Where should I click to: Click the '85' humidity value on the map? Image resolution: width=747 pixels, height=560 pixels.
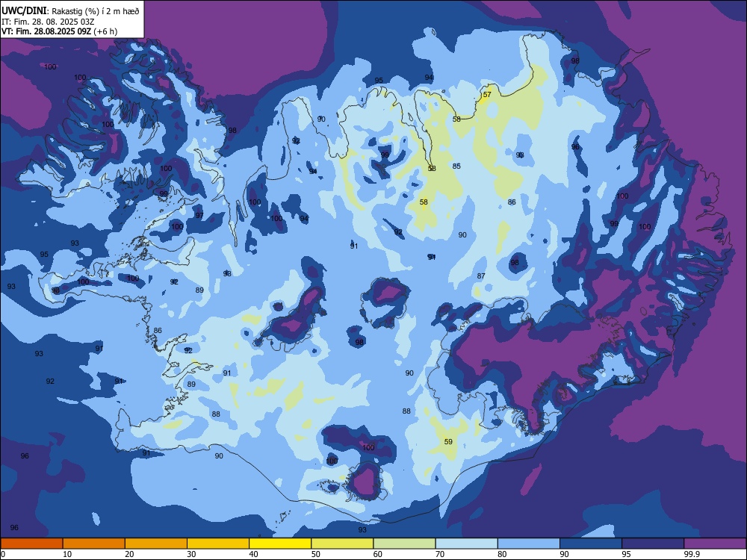(x=456, y=167)
